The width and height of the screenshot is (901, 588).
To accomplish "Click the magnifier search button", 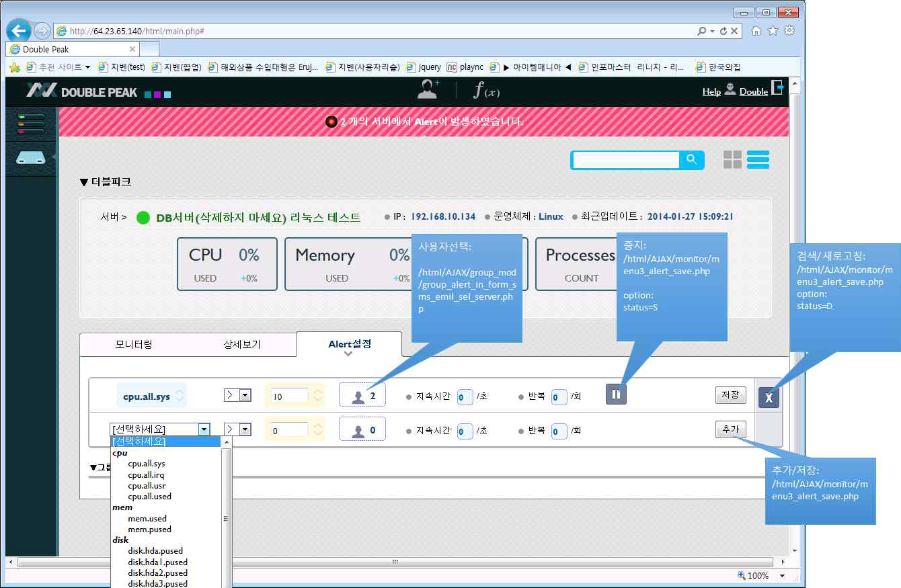I will [x=692, y=159].
